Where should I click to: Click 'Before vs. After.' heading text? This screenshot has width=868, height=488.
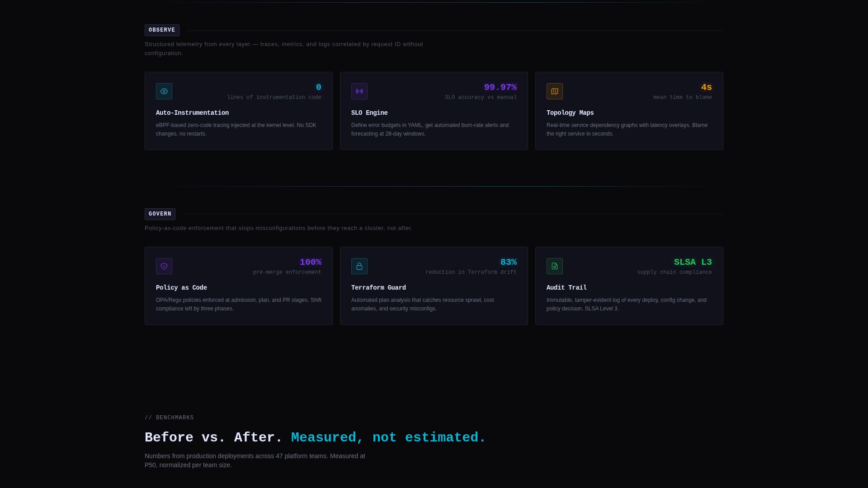[x=213, y=437]
